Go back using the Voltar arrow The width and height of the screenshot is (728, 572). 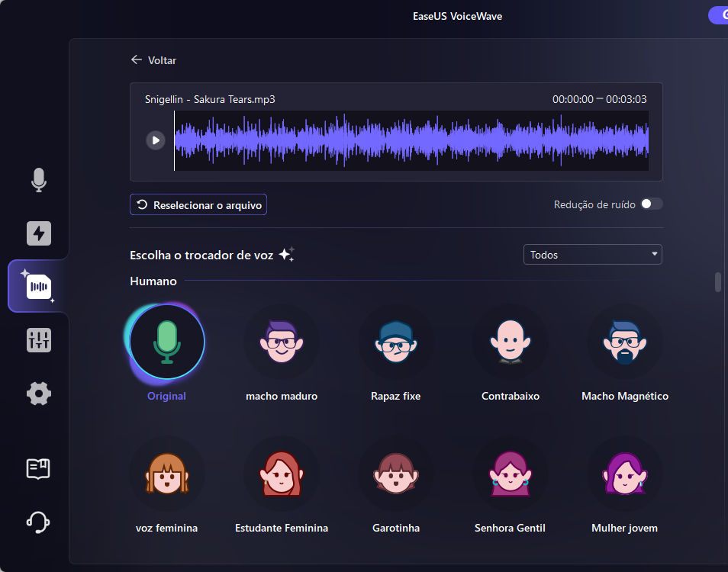click(137, 59)
